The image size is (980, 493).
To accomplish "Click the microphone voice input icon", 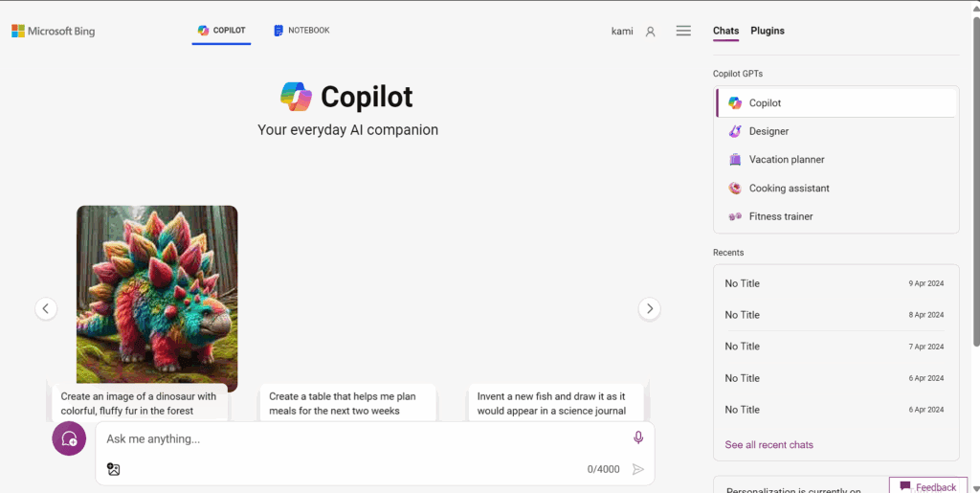I will (x=638, y=437).
